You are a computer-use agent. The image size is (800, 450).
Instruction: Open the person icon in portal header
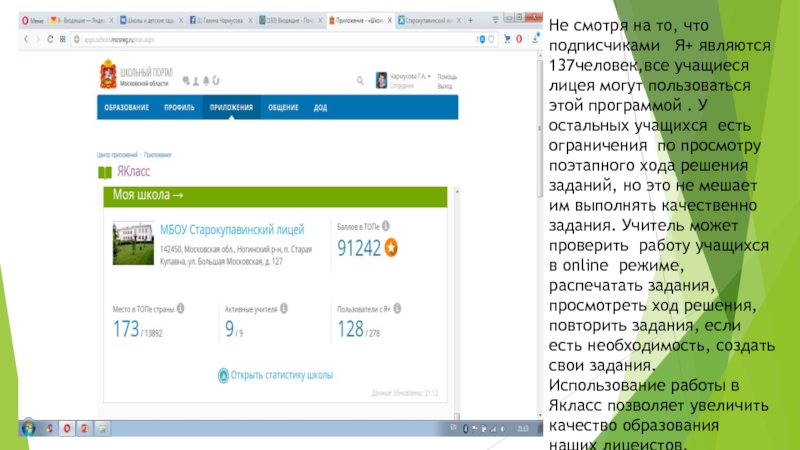coord(196,81)
